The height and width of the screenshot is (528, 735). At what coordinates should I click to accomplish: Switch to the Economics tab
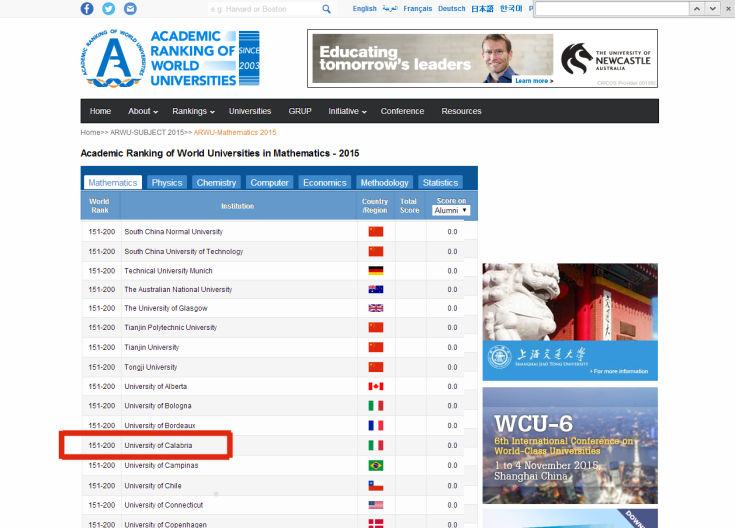(325, 182)
